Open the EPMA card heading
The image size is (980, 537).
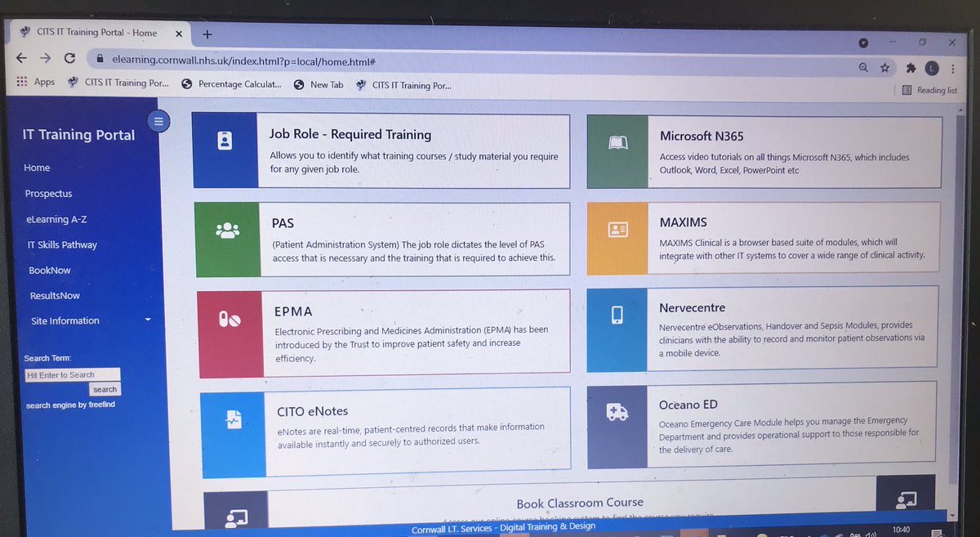[x=293, y=311]
